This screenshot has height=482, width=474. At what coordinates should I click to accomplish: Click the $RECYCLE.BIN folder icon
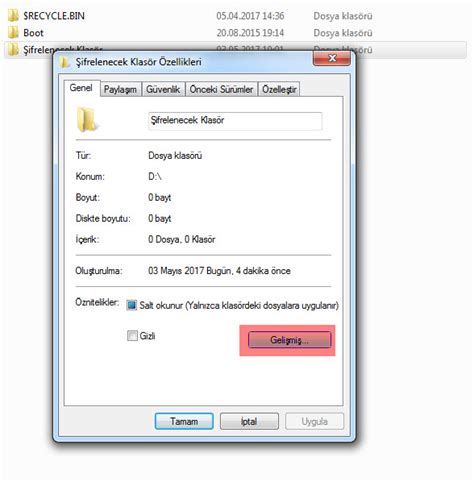13,16
